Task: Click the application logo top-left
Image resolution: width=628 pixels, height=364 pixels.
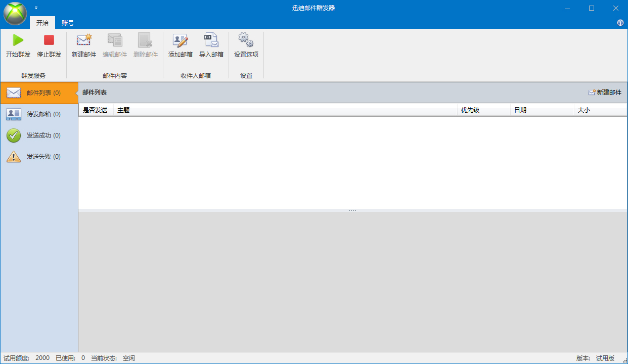Action: point(15,13)
